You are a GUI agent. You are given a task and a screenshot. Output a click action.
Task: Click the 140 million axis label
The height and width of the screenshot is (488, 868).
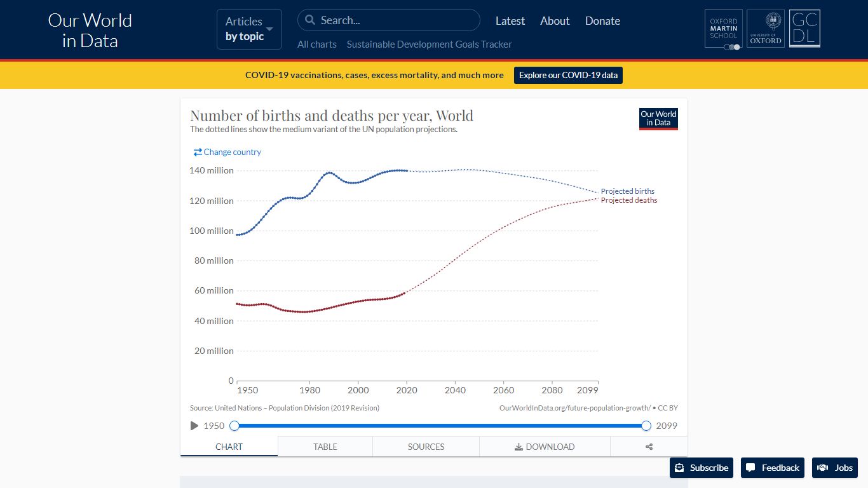212,170
